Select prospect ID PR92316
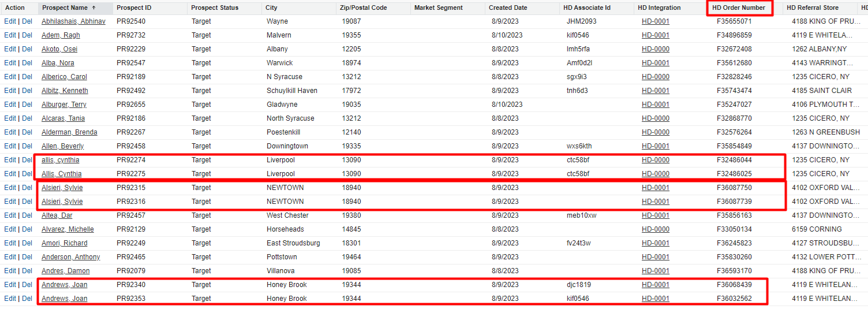 pyautogui.click(x=131, y=202)
